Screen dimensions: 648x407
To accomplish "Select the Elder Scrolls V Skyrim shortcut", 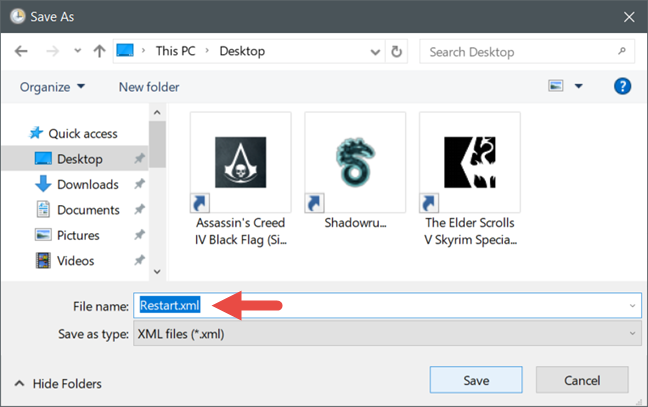I will click(470, 180).
